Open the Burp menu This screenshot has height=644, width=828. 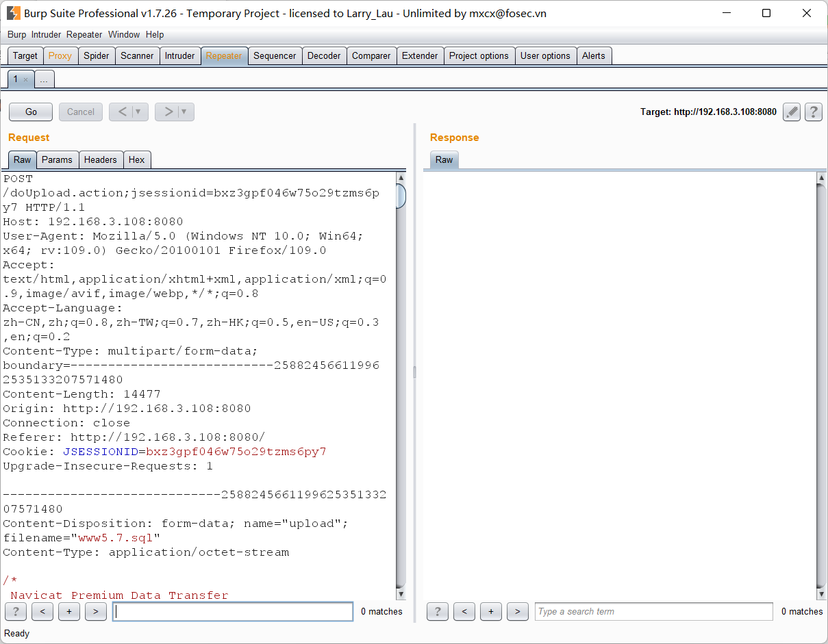17,34
